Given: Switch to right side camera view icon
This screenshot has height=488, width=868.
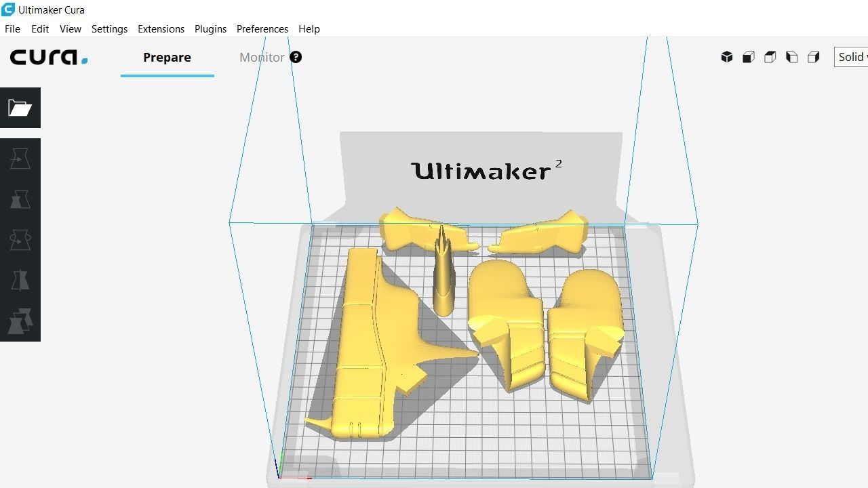Looking at the screenshot, I should (814, 57).
